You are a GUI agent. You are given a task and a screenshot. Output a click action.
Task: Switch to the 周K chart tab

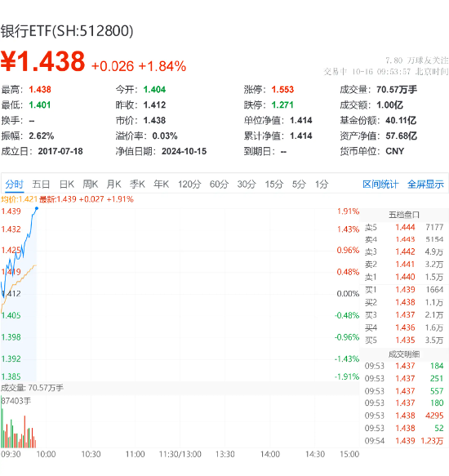tap(90, 184)
